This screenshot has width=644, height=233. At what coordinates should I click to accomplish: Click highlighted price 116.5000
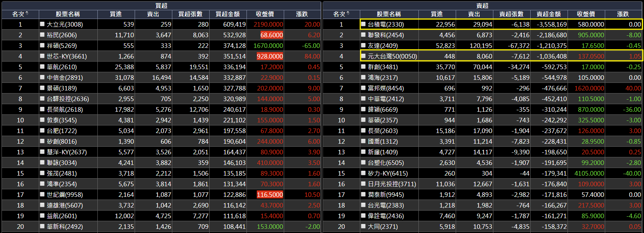coord(270,195)
